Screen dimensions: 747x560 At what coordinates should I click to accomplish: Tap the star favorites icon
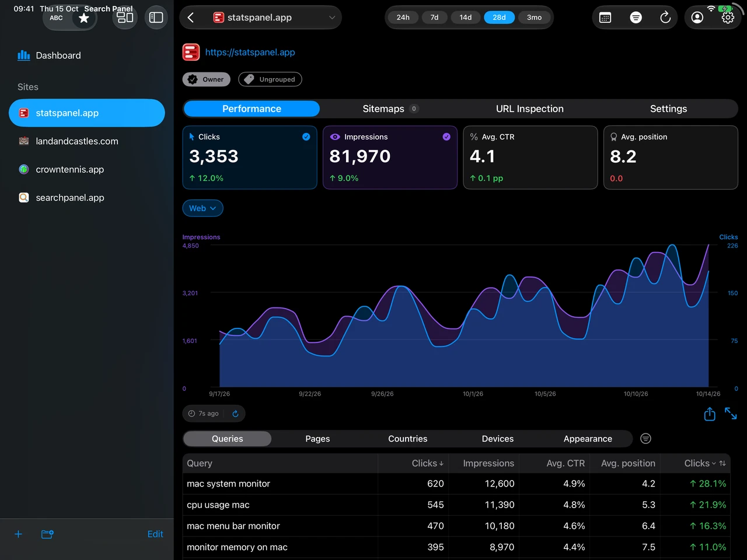(x=84, y=18)
